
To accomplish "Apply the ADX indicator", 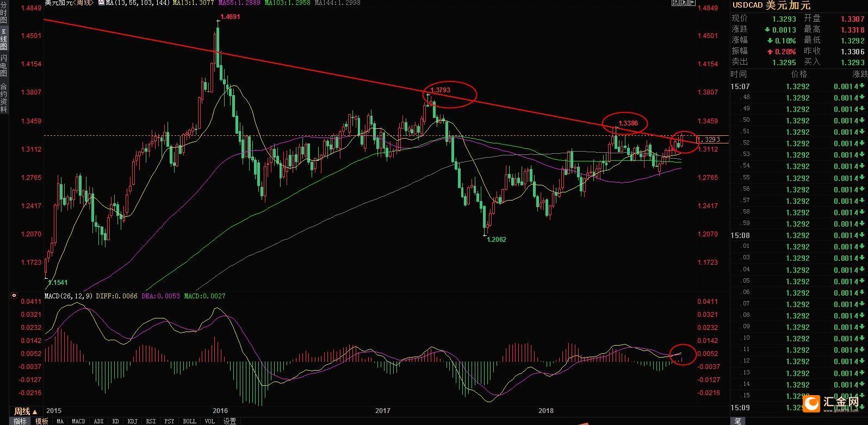I will pos(98,421).
